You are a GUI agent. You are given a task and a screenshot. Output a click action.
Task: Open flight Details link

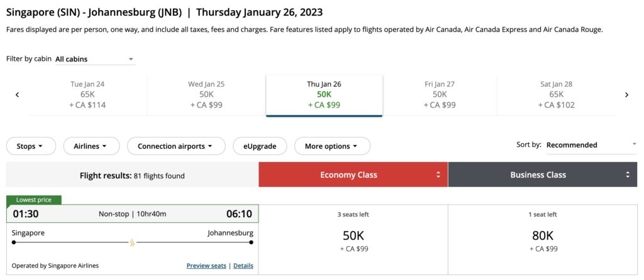click(x=243, y=266)
